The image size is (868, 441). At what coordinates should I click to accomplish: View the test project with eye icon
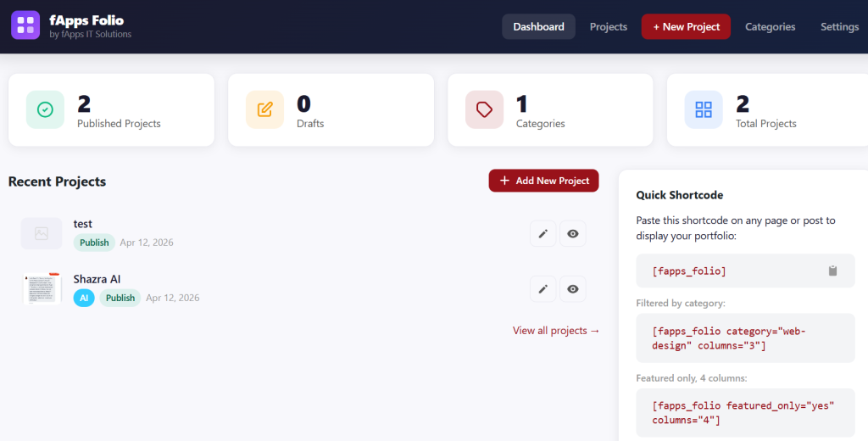pos(573,233)
